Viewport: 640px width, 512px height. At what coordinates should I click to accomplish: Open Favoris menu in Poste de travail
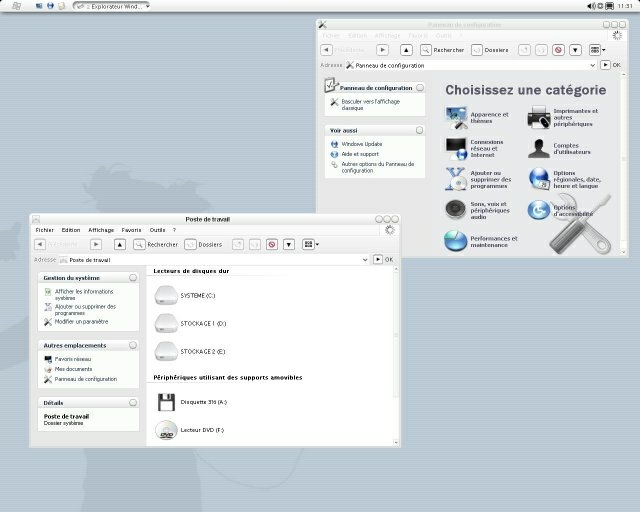[131, 230]
